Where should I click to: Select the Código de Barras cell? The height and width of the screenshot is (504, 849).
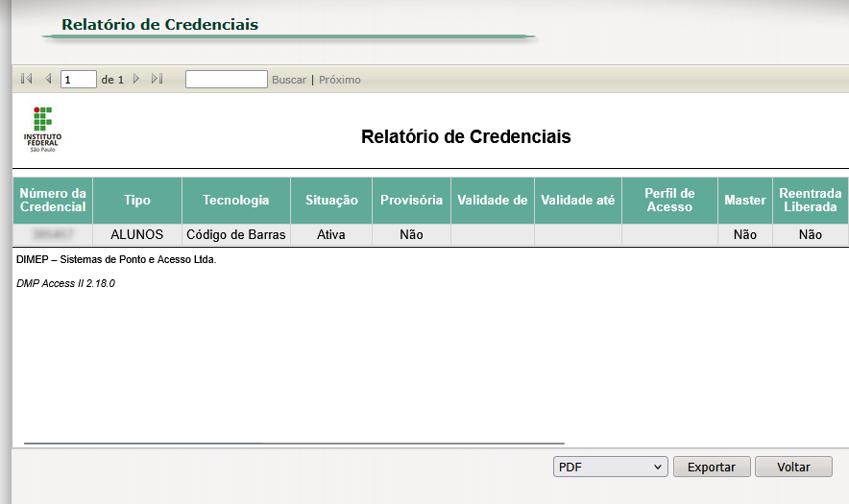click(x=236, y=234)
